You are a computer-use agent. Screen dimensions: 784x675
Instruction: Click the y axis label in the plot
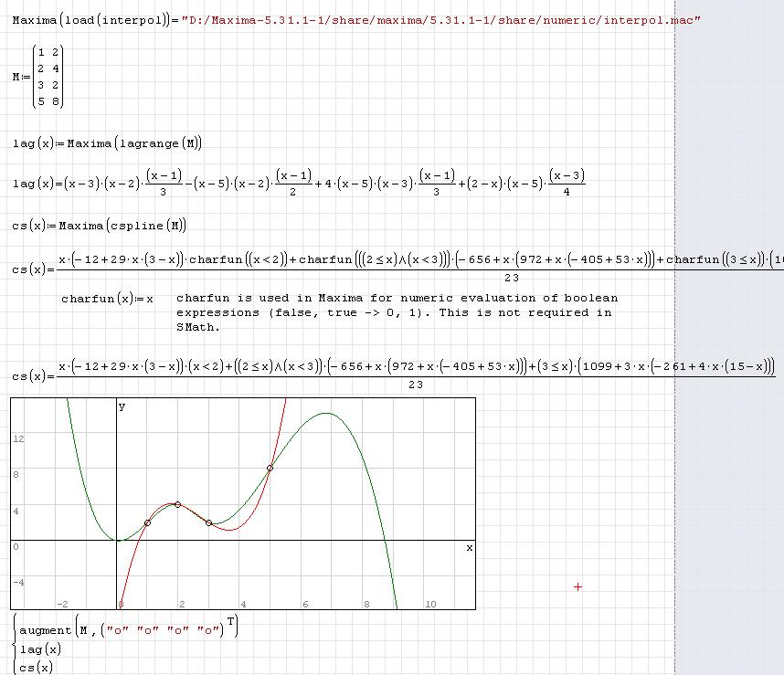[x=122, y=406]
